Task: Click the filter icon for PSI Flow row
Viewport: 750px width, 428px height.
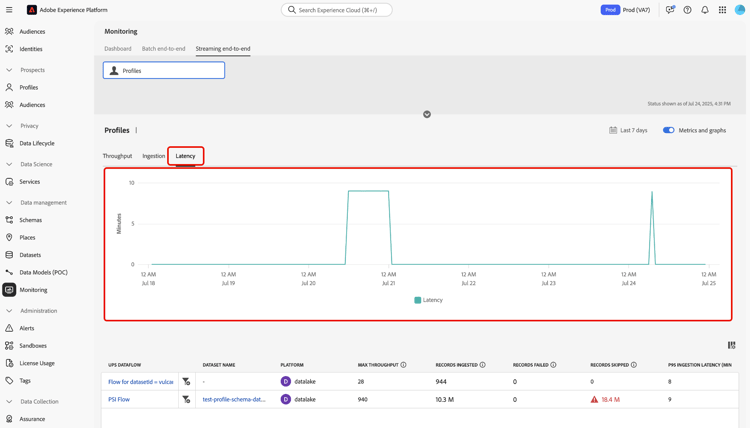Action: [x=187, y=399]
